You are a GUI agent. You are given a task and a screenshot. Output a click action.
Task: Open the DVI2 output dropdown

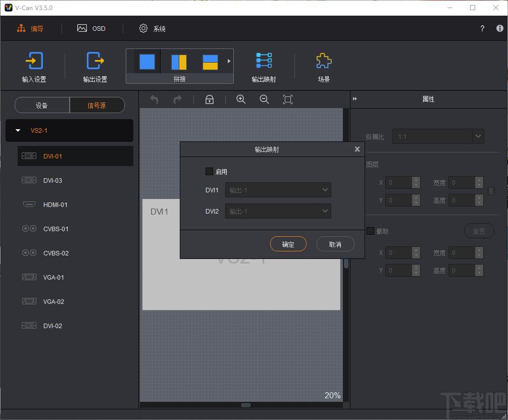pyautogui.click(x=278, y=211)
